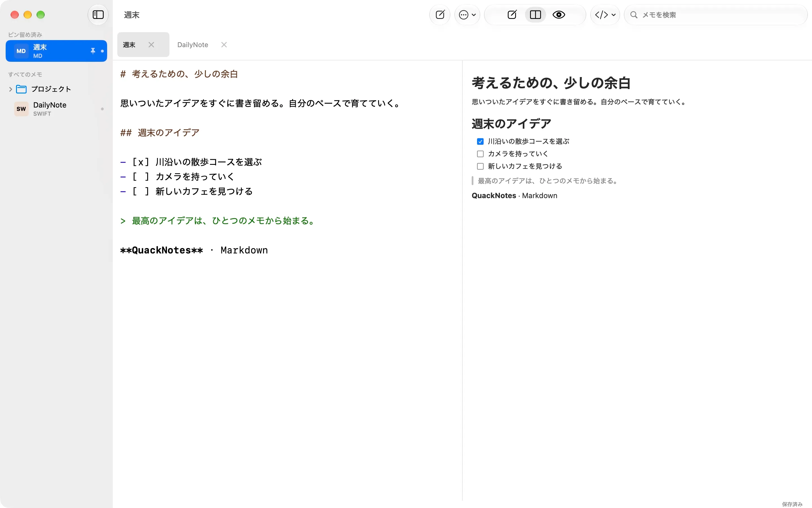Switch to editor-only mode pencil icon
Viewport: 812px width, 508px height.
click(x=512, y=15)
